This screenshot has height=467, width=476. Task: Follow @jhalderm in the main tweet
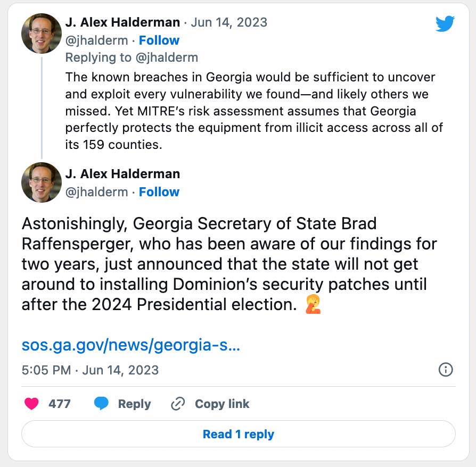tap(159, 192)
